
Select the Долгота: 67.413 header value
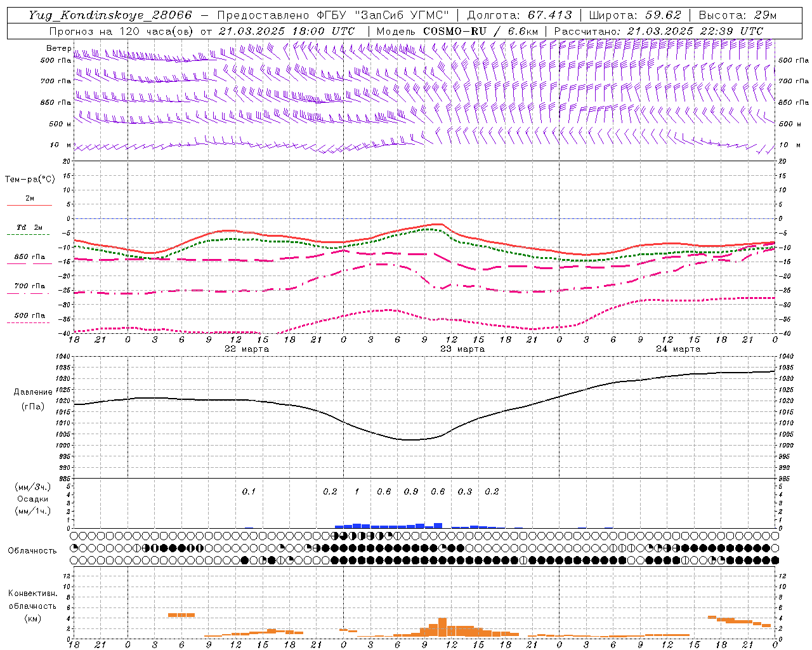[x=520, y=15]
